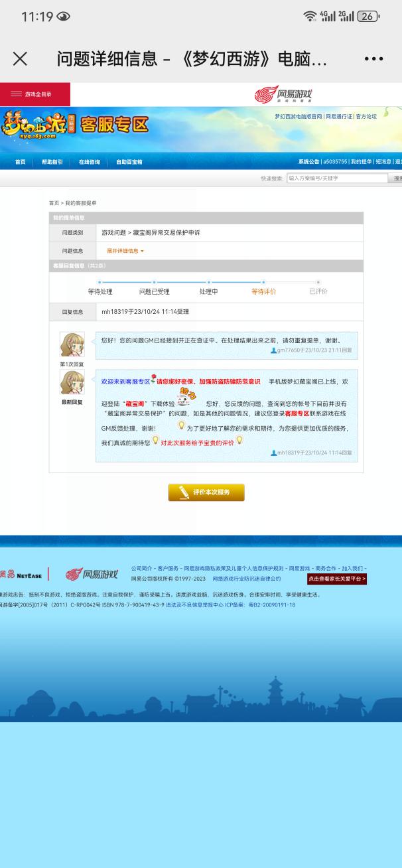Open 违法及不良信息举报中心 link
The height and width of the screenshot is (868, 402).
[x=194, y=605]
